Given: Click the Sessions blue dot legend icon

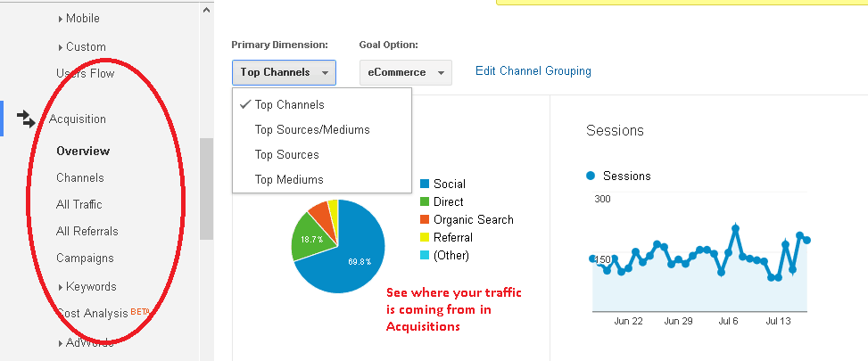Looking at the screenshot, I should click(x=591, y=176).
